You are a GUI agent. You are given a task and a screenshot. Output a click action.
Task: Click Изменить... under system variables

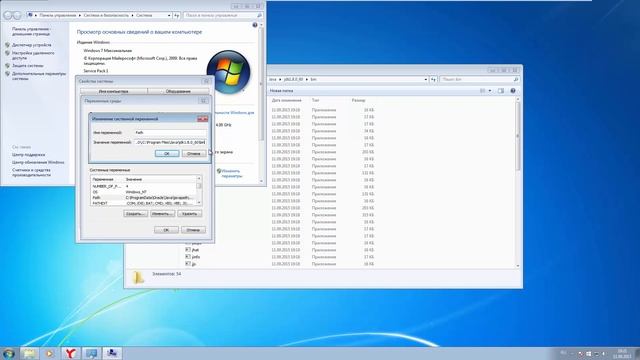(x=162, y=213)
